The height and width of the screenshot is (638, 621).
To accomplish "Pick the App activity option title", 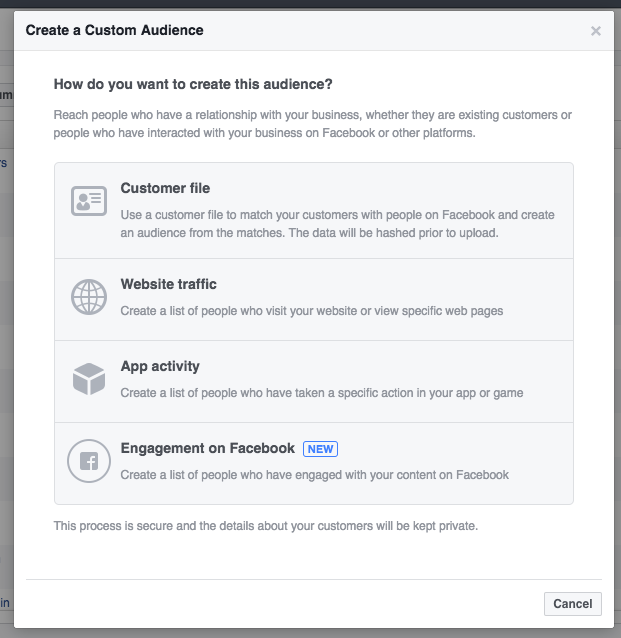I will [160, 366].
